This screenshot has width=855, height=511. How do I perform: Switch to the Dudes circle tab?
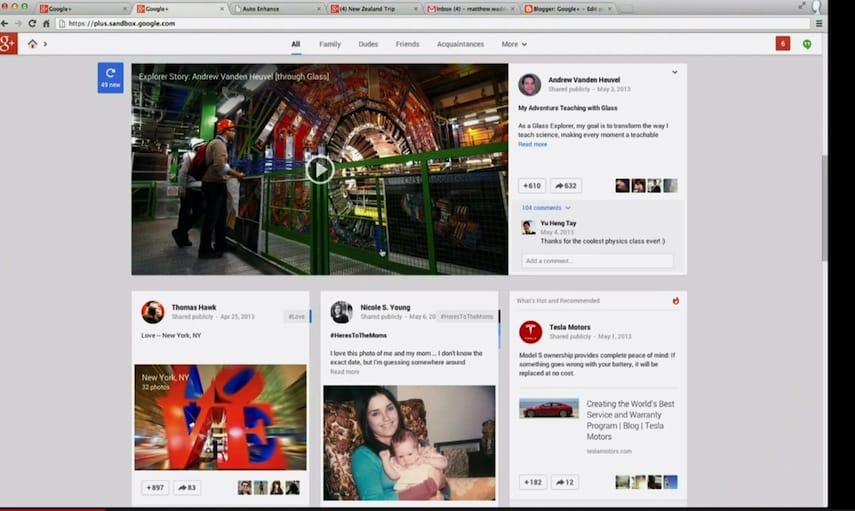[368, 44]
